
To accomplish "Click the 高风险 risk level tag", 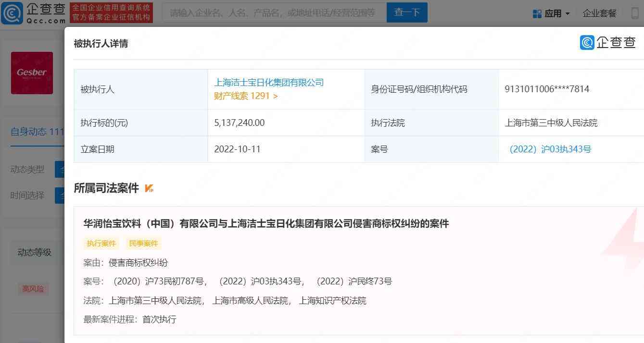I will point(33,289).
